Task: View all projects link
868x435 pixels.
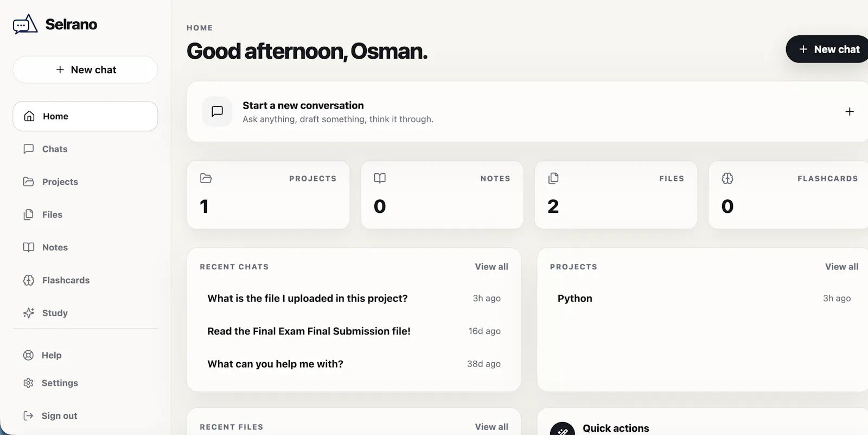Action: [841, 267]
